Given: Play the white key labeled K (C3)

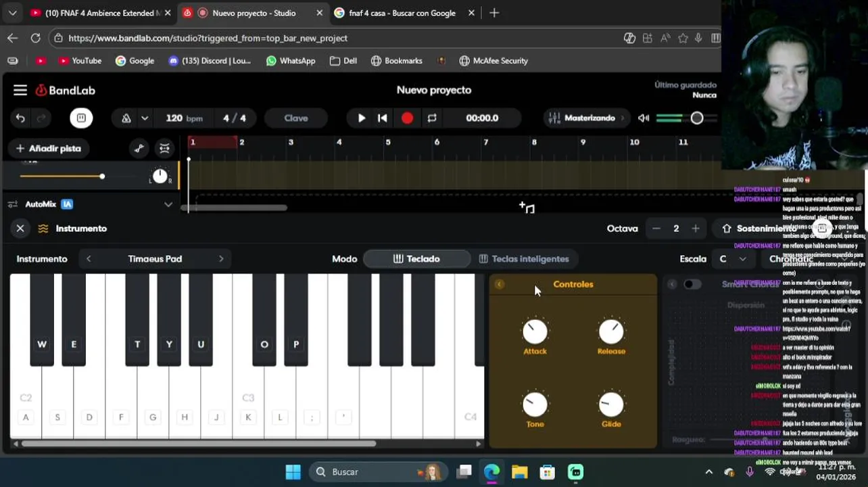Looking at the screenshot, I should coord(248,406).
